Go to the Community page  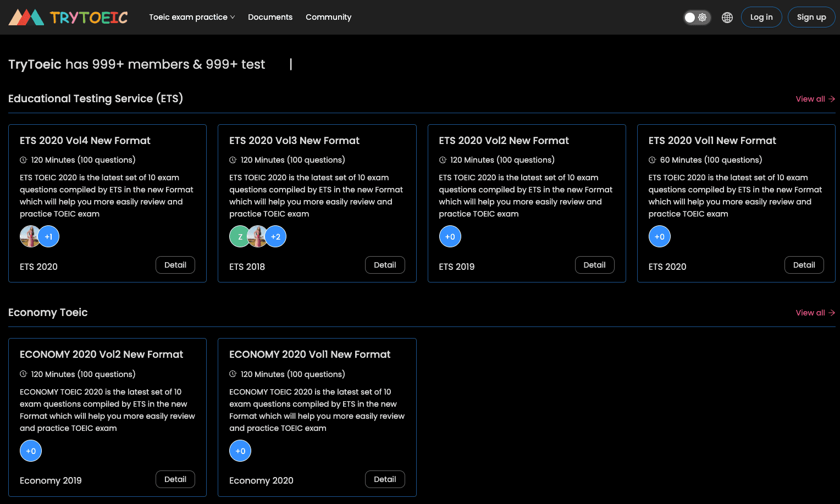click(x=328, y=17)
